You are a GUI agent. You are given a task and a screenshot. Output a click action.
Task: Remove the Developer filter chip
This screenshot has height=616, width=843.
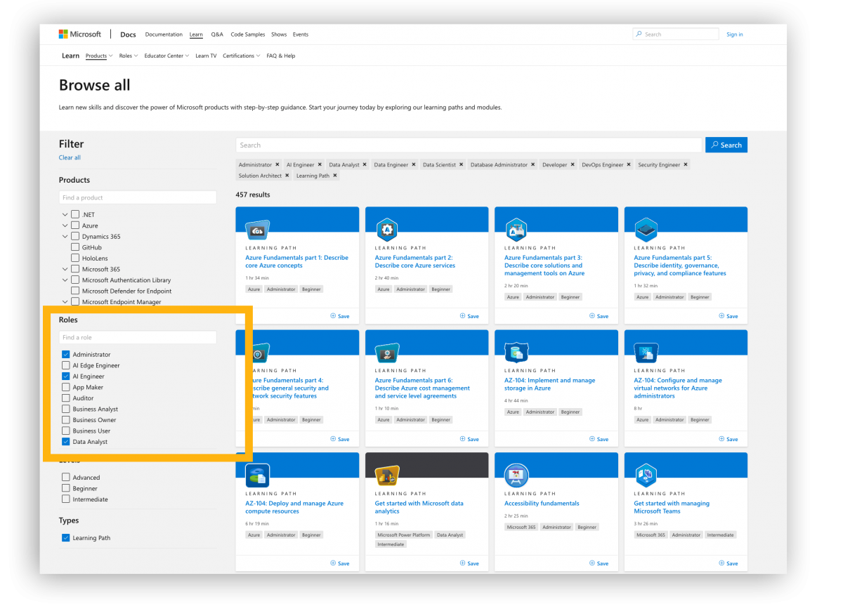point(573,164)
